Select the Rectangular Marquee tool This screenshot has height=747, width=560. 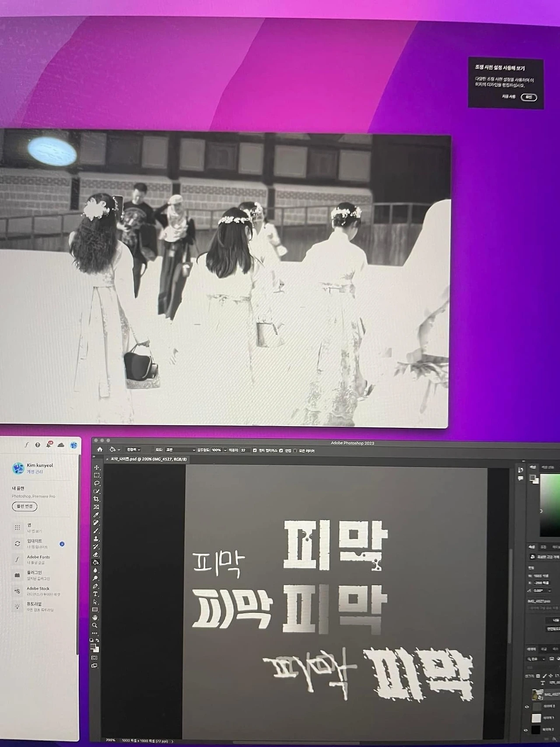[97, 476]
